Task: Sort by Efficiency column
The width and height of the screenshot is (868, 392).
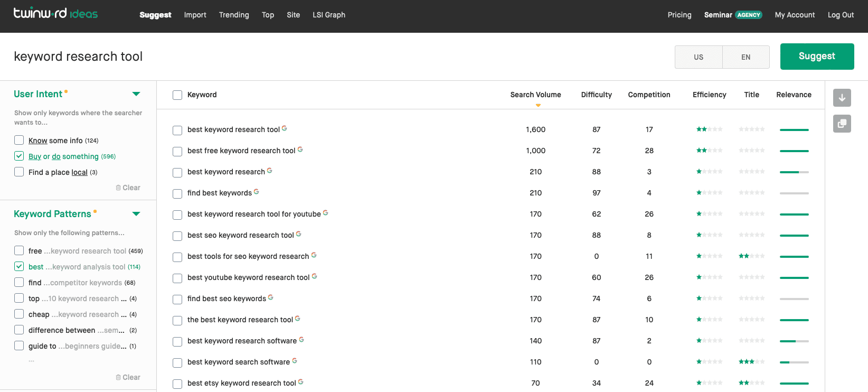Action: [x=709, y=95]
